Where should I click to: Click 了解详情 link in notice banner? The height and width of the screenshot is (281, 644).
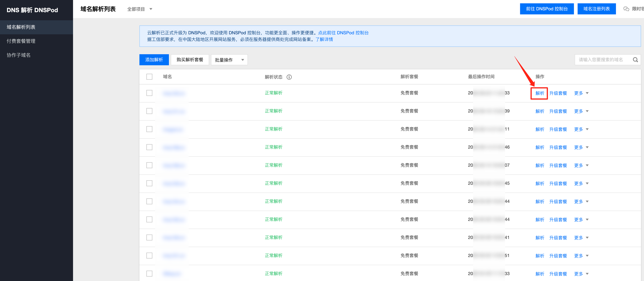point(324,40)
